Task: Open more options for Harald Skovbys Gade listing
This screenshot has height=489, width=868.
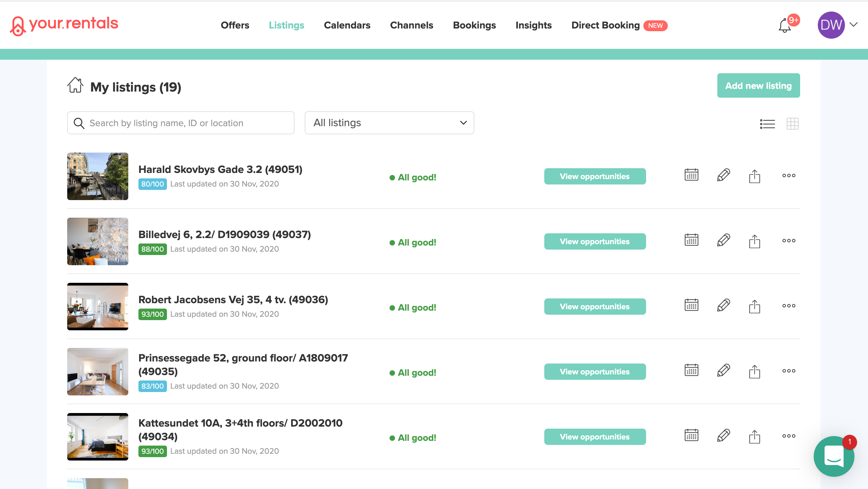Action: pos(789,176)
